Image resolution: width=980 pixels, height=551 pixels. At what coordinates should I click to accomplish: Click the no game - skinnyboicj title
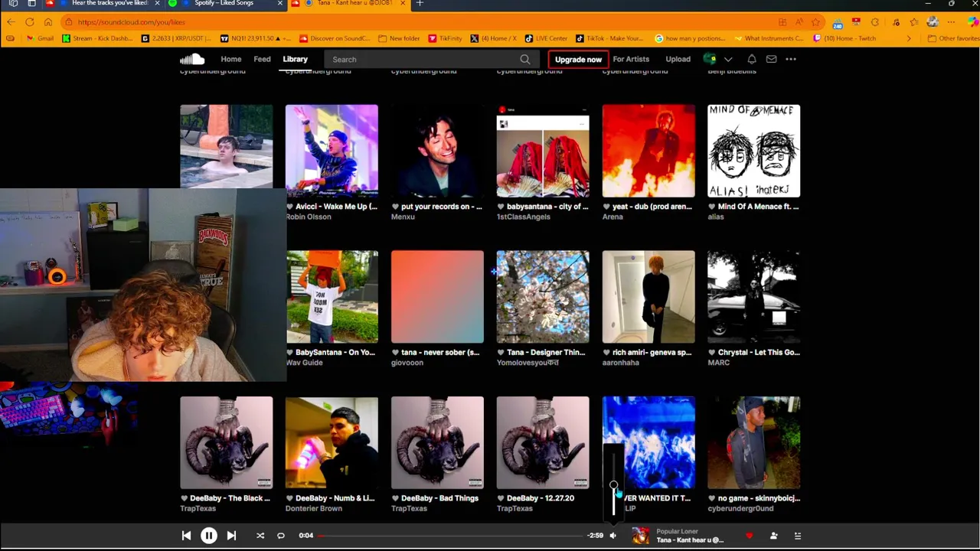click(759, 498)
